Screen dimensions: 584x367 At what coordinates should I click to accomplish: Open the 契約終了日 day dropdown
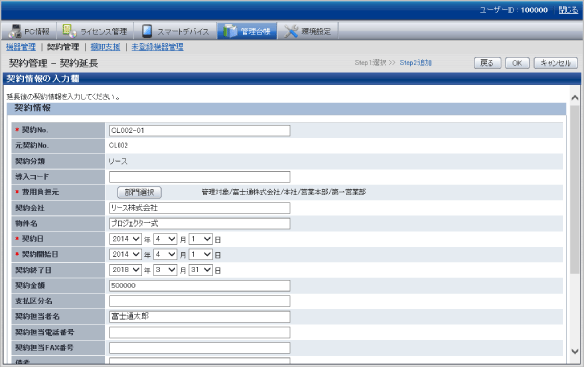[200, 270]
